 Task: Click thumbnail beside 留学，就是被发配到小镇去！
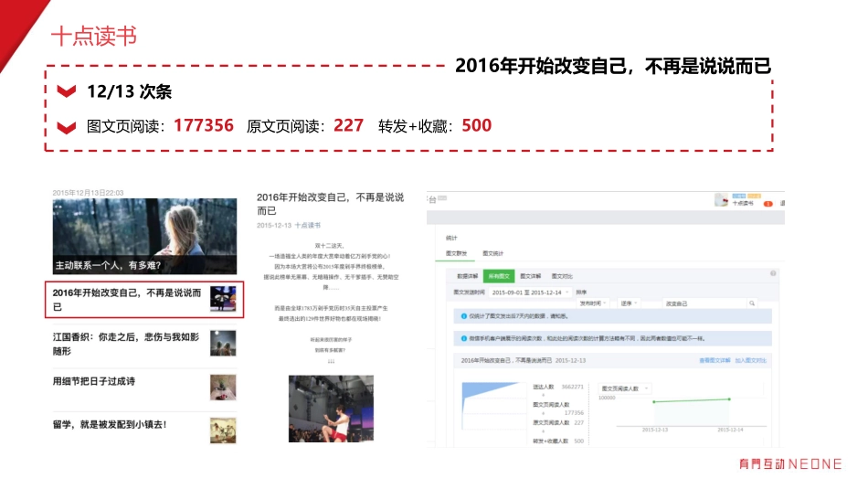223,431
